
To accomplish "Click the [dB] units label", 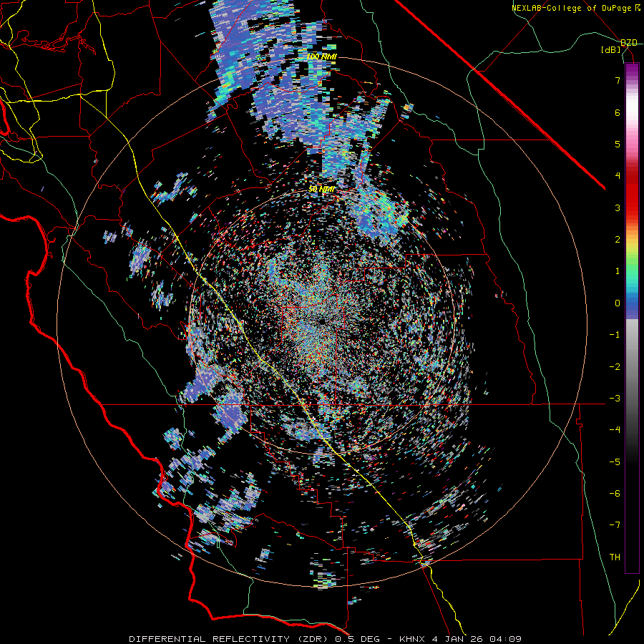I will click(611, 50).
